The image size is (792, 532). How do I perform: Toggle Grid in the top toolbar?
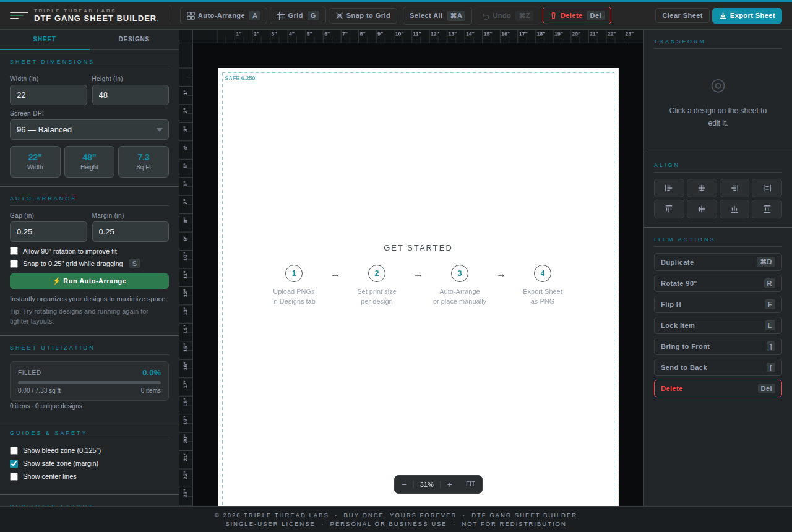point(298,15)
